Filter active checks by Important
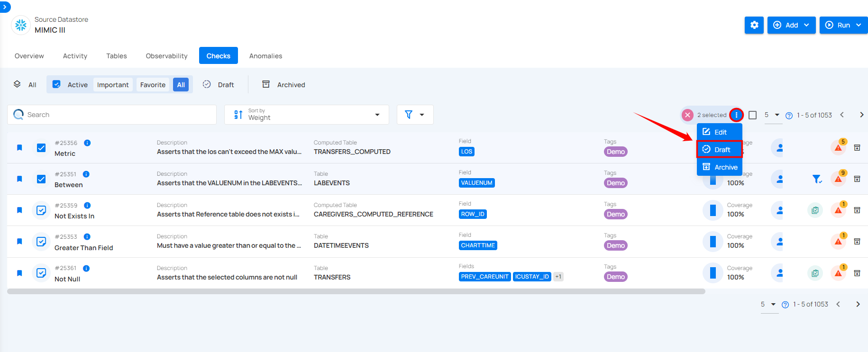The image size is (868, 352). click(113, 85)
